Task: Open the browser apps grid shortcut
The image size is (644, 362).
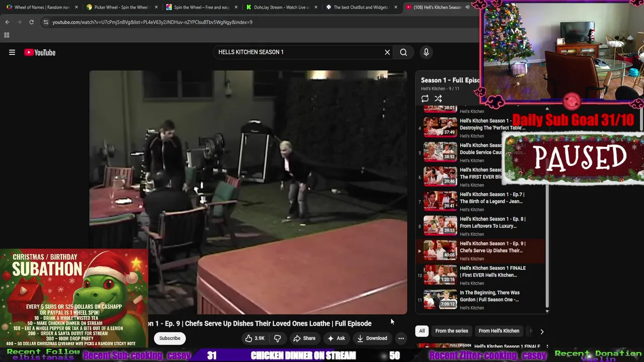Action: [7, 35]
